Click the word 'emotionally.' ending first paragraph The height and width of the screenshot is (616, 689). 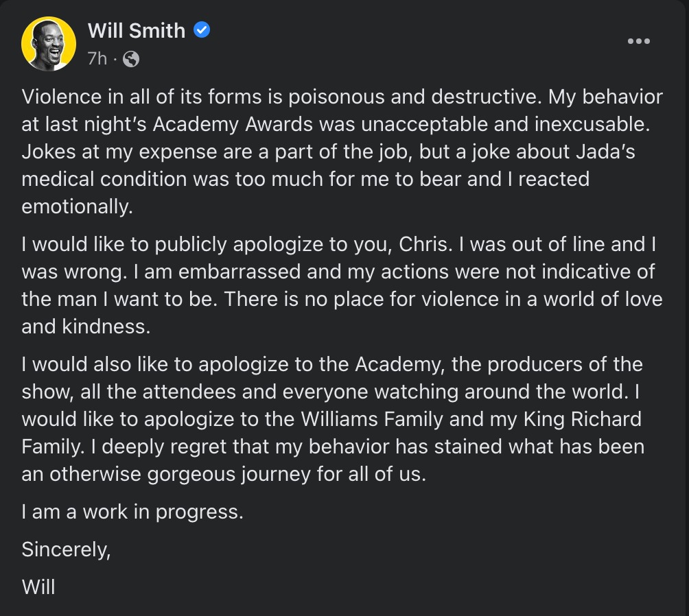(77, 206)
